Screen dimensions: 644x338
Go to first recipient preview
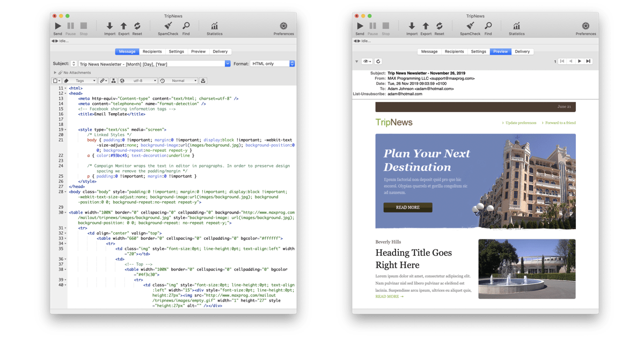(562, 61)
